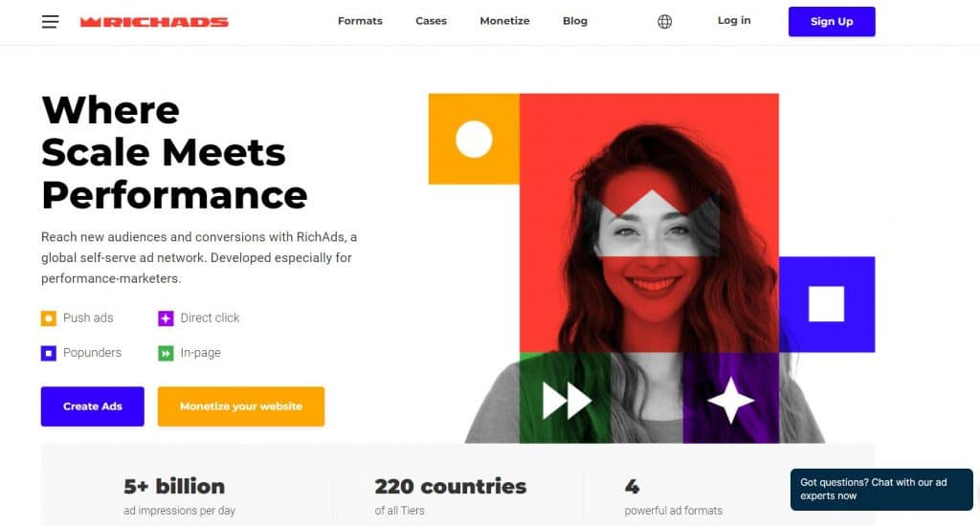Visit the Blog link
Image resolution: width=980 pixels, height=526 pixels.
click(575, 21)
